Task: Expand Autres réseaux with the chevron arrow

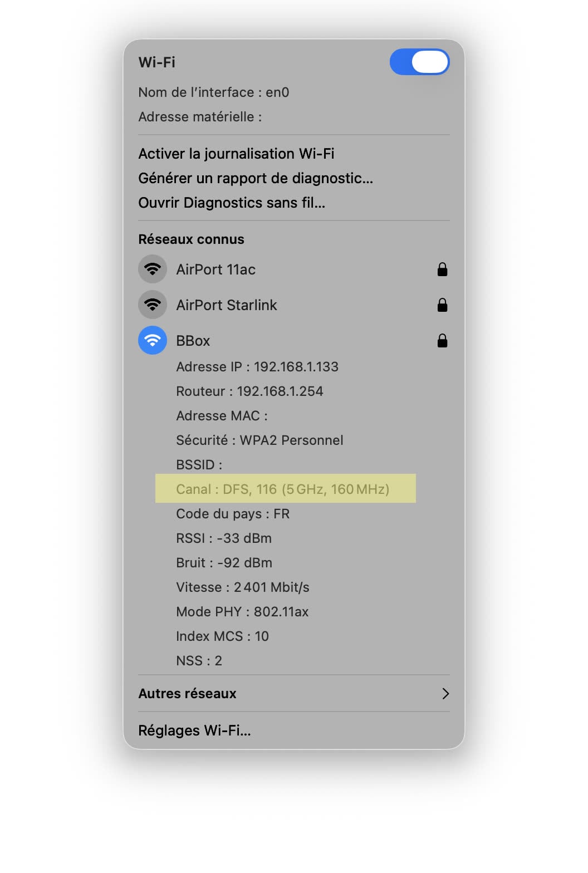Action: [445, 694]
